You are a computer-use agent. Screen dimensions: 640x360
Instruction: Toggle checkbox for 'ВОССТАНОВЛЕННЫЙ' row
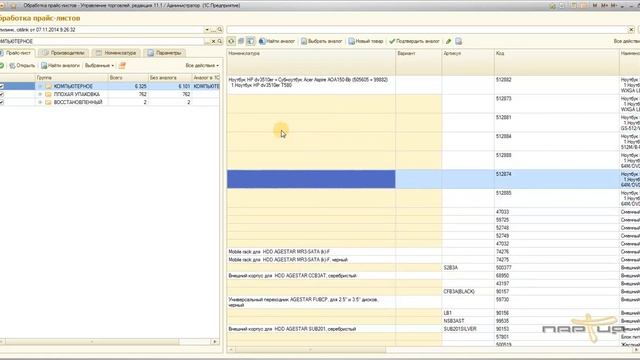point(2,102)
